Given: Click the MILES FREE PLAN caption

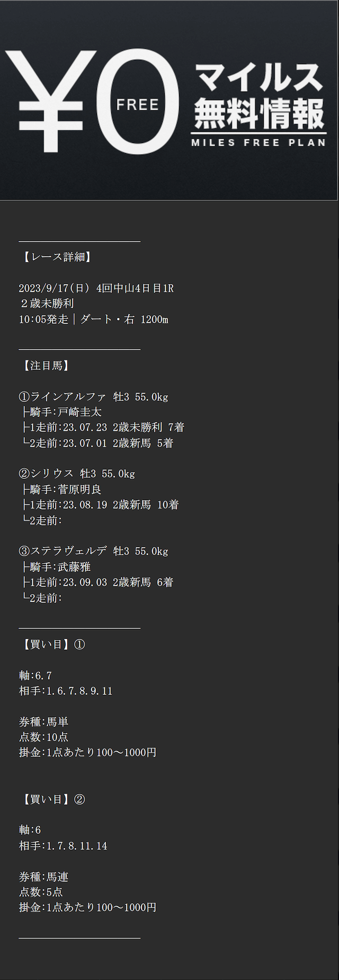Looking at the screenshot, I should [258, 142].
